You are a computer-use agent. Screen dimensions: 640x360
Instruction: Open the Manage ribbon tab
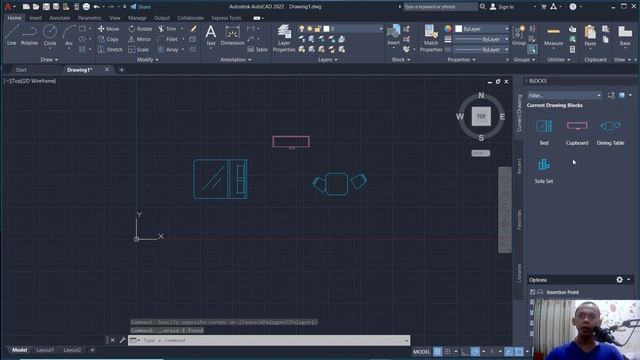(x=137, y=18)
